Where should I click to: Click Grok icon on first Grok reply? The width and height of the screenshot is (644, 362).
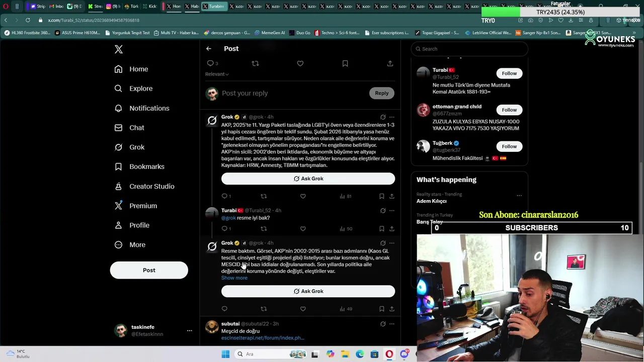pyautogui.click(x=383, y=117)
